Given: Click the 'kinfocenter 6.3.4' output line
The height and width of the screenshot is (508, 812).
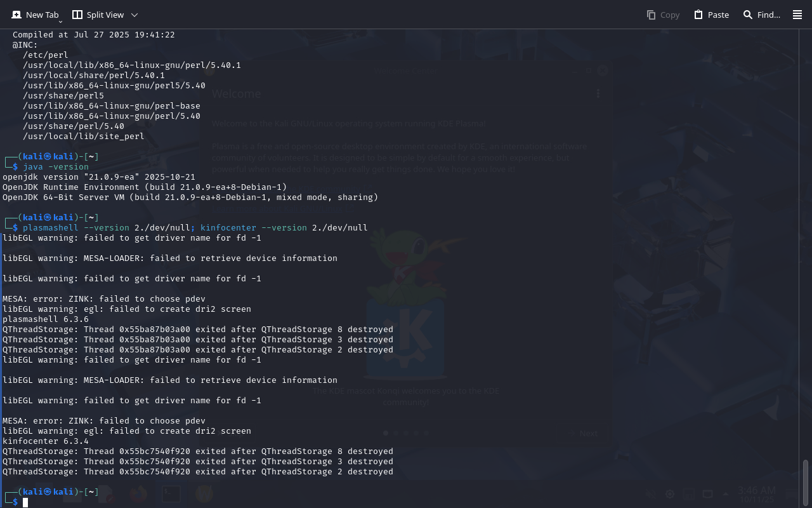Looking at the screenshot, I should 46,441.
